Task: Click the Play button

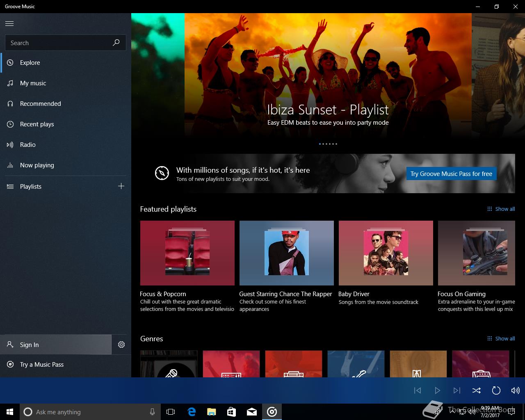Action: pyautogui.click(x=437, y=390)
